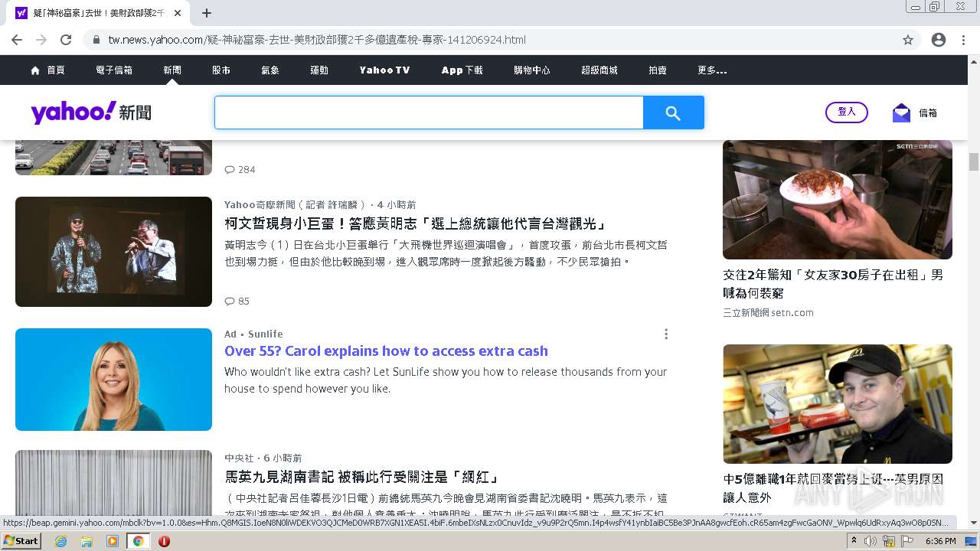Select 超級商城 in the top navigation
This screenshot has height=551, width=980.
point(599,70)
